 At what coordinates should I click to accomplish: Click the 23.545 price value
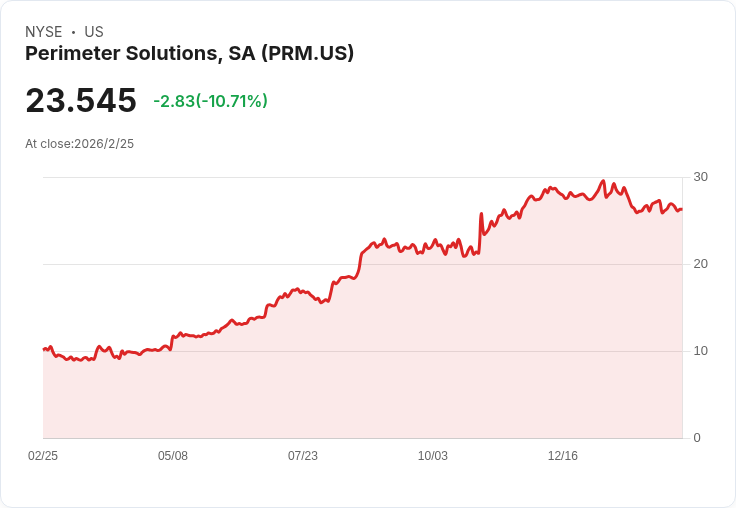pyautogui.click(x=81, y=100)
